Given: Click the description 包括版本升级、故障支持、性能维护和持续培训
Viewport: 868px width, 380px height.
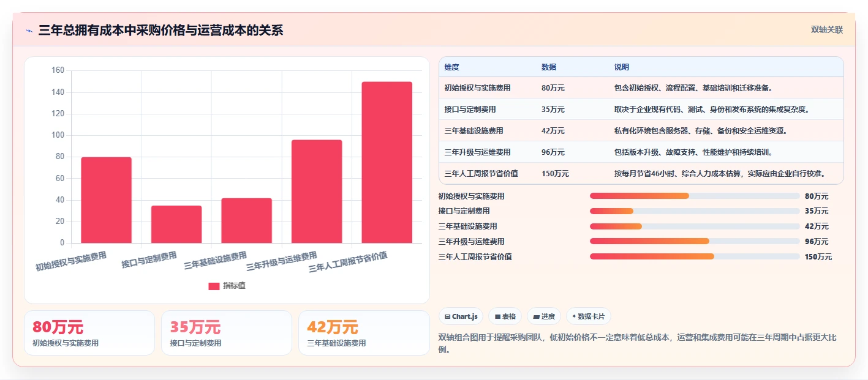Looking at the screenshot, I should 693,152.
